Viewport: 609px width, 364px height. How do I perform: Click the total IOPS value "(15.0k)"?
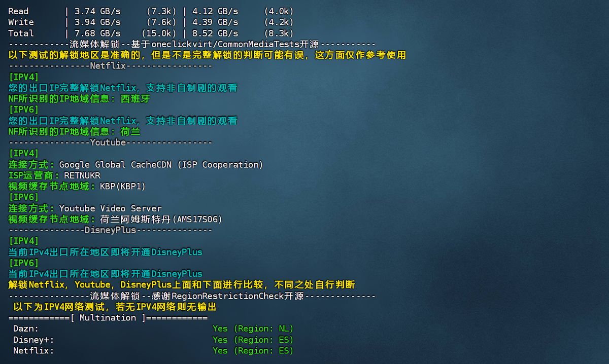pos(159,33)
